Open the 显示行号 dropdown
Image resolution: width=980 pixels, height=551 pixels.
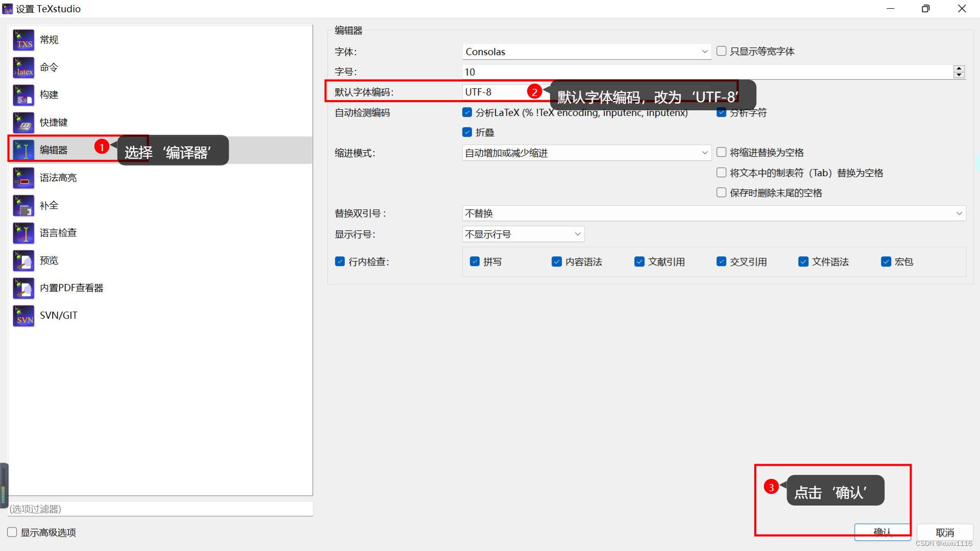point(523,234)
